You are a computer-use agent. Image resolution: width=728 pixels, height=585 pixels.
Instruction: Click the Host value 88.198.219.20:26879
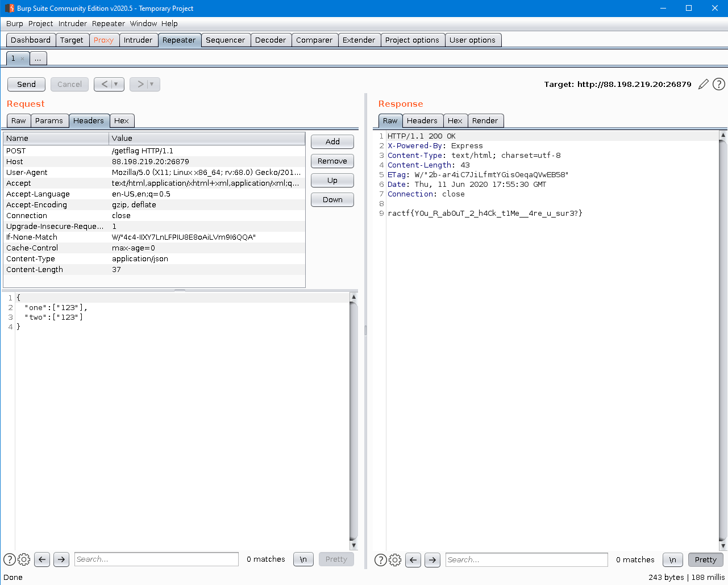[151, 162]
